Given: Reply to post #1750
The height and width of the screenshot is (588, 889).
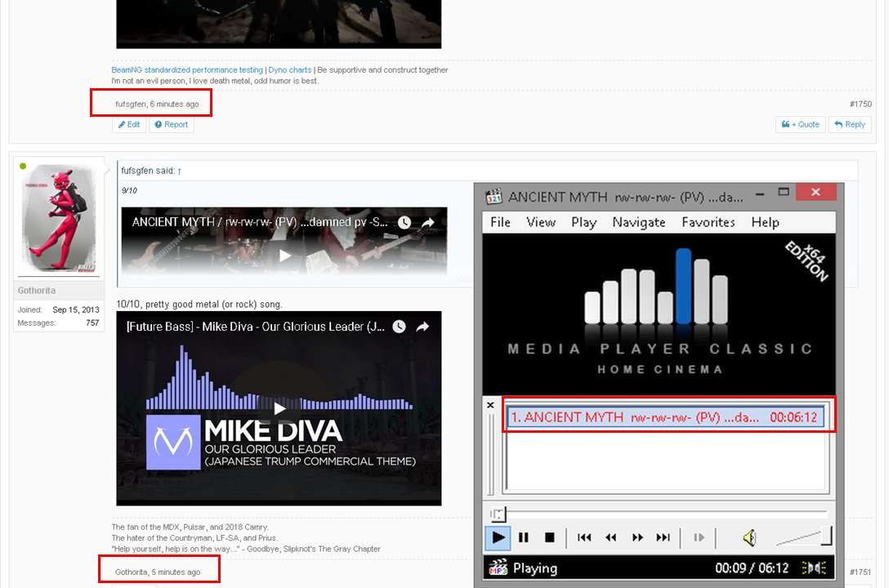Looking at the screenshot, I should click(x=849, y=125).
